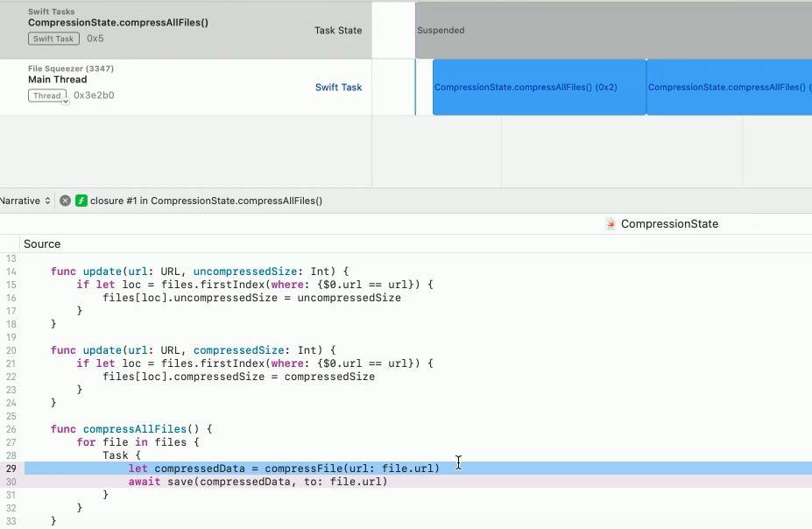Clear the closure filter with the X icon
812x529 pixels.
coord(65,201)
